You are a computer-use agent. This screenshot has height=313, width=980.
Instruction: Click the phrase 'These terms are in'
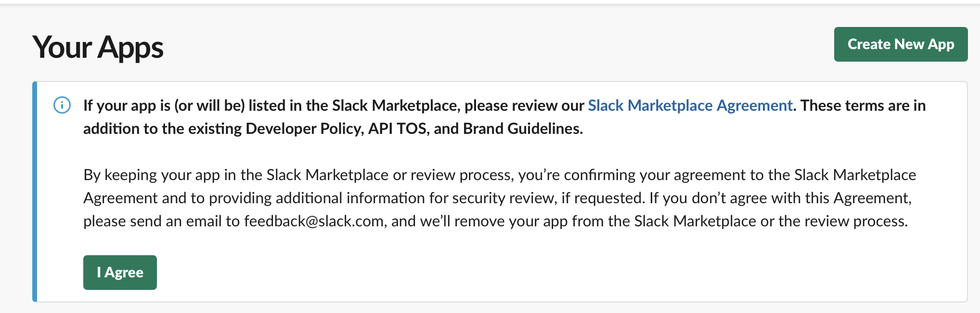pyautogui.click(x=863, y=105)
